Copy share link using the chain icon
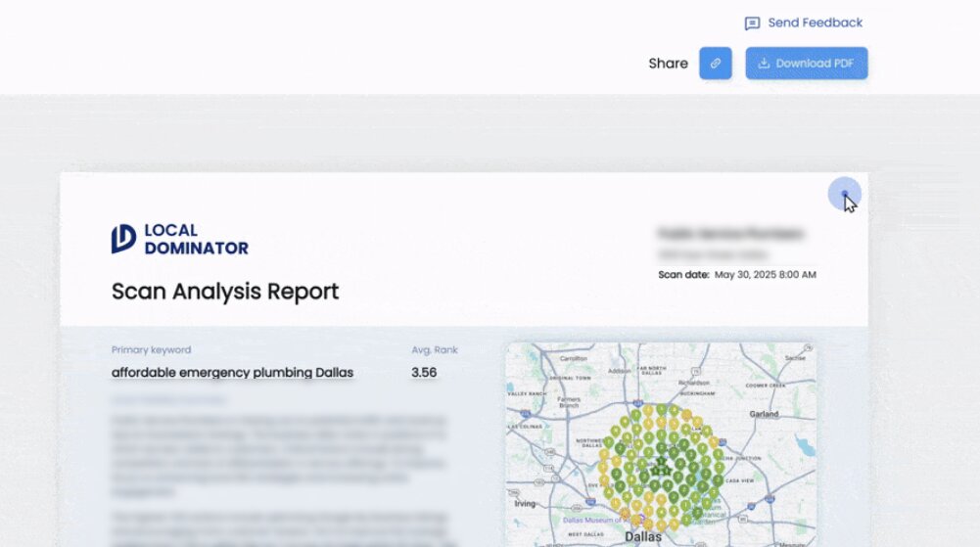Viewport: 980px width, 547px height. pos(715,64)
